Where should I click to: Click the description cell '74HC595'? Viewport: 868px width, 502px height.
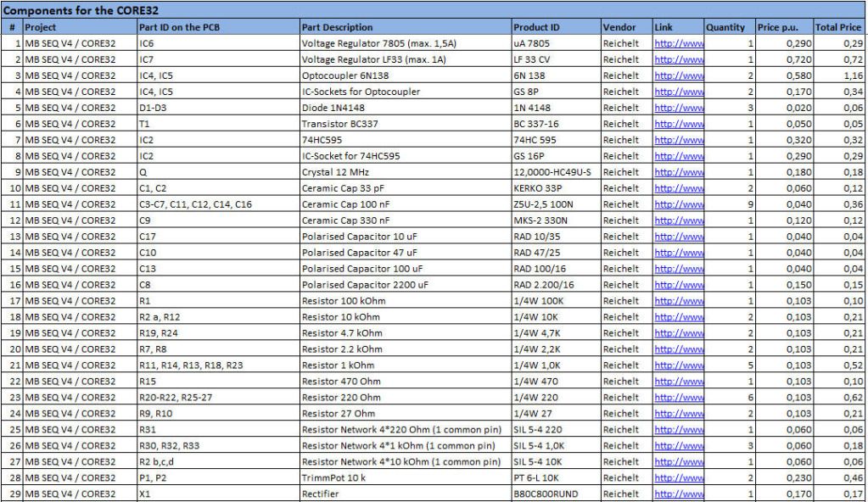[x=406, y=139]
